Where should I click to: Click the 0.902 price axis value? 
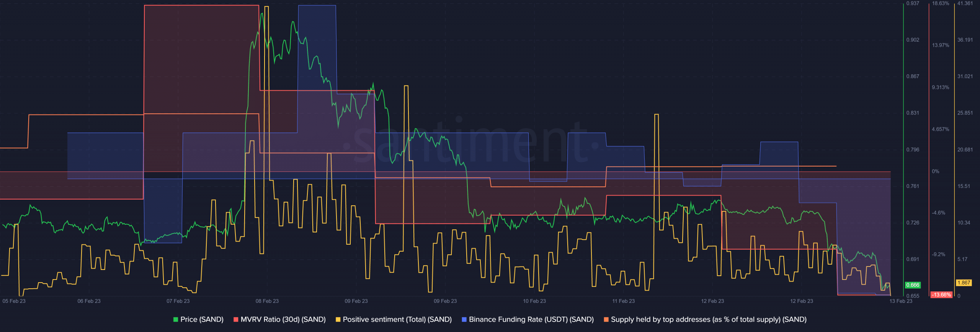pyautogui.click(x=913, y=40)
